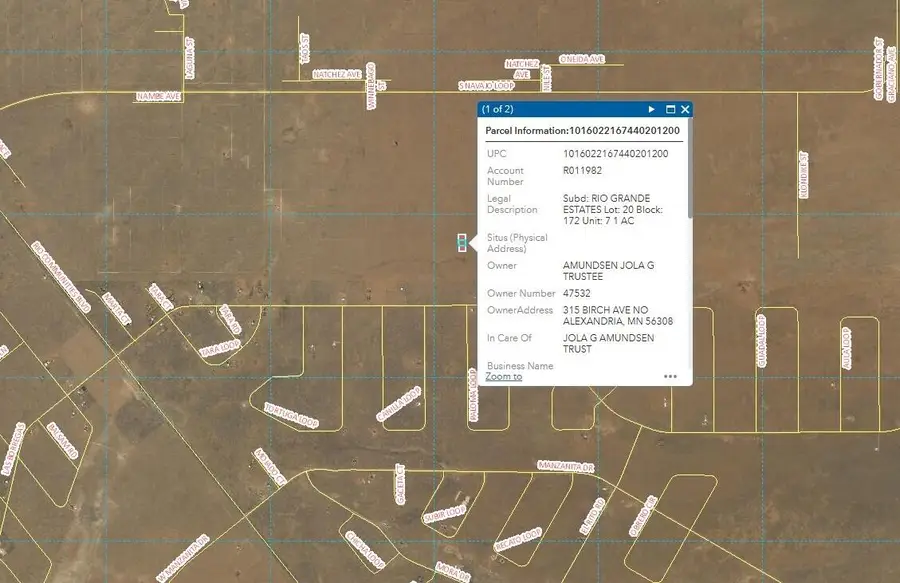Select the highlighted parcel on map
The height and width of the screenshot is (583, 900).
pos(462,243)
